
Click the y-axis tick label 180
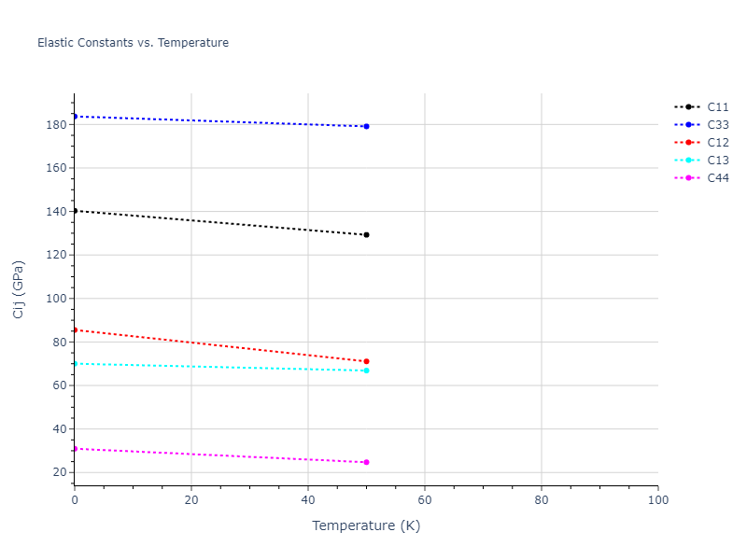[55, 124]
